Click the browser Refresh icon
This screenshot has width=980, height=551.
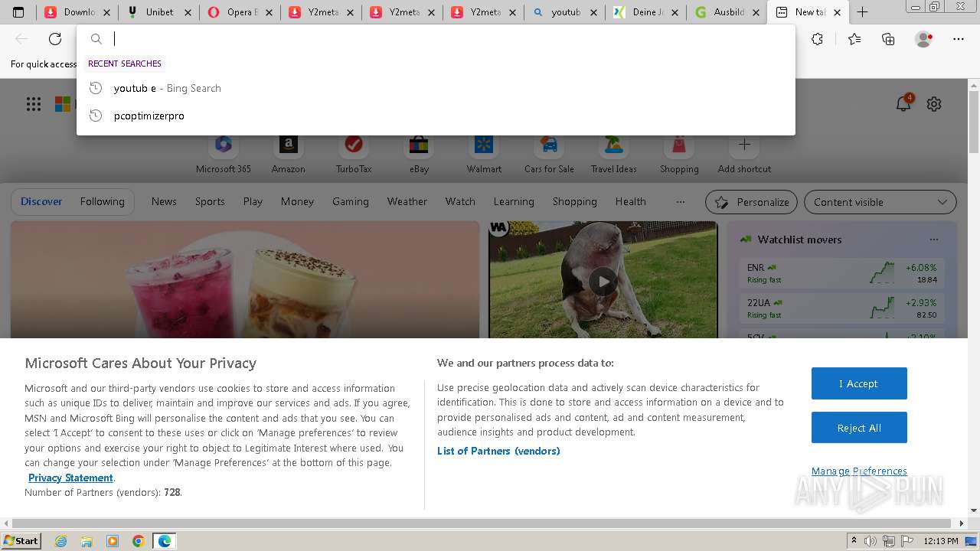[55, 39]
